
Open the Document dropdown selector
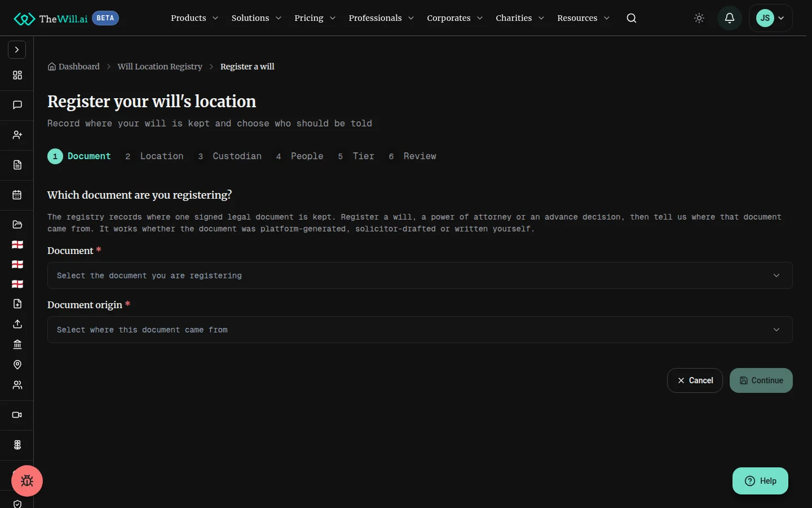pos(420,275)
